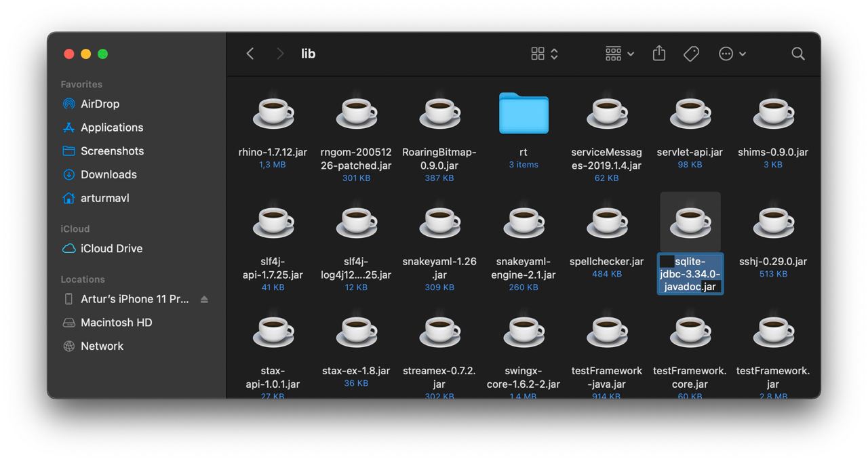This screenshot has height=461, width=868.
Task: Select the Screenshots sidebar folder
Action: (x=113, y=151)
